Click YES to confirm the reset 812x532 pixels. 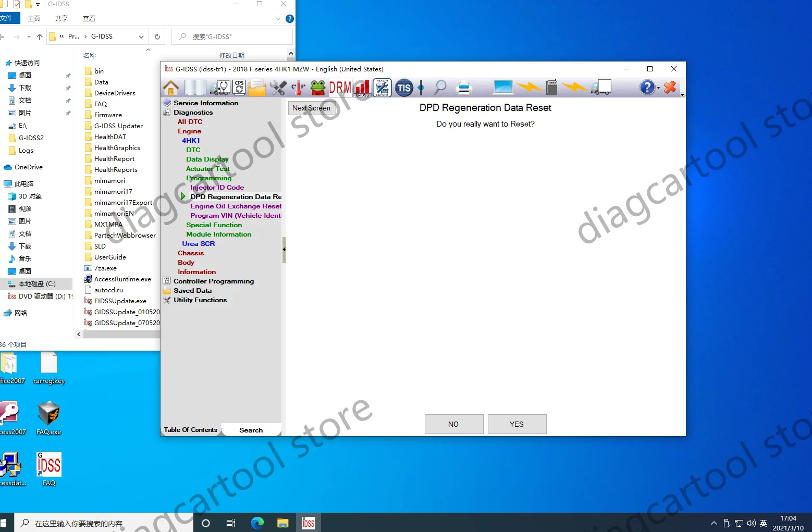pyautogui.click(x=517, y=424)
